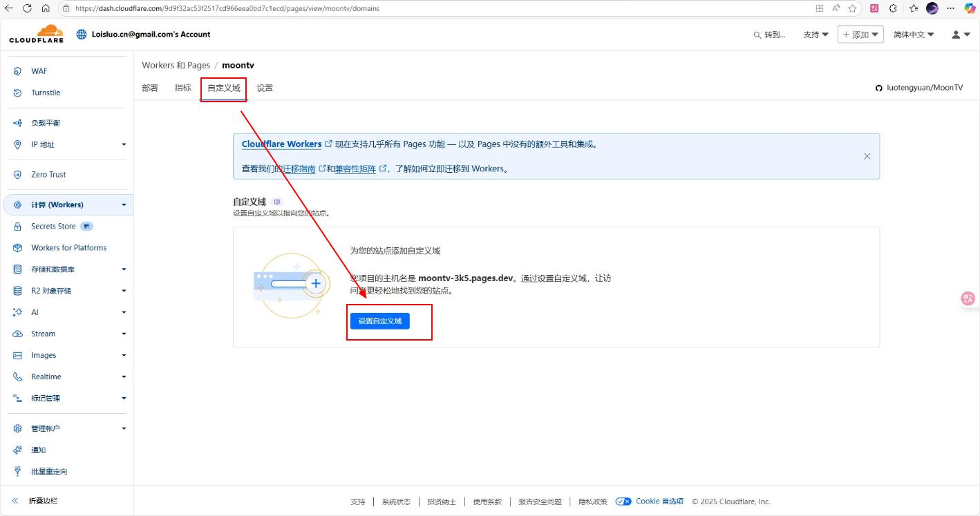Click the Cloudflare logo
This screenshot has width=980, height=516.
point(37,34)
